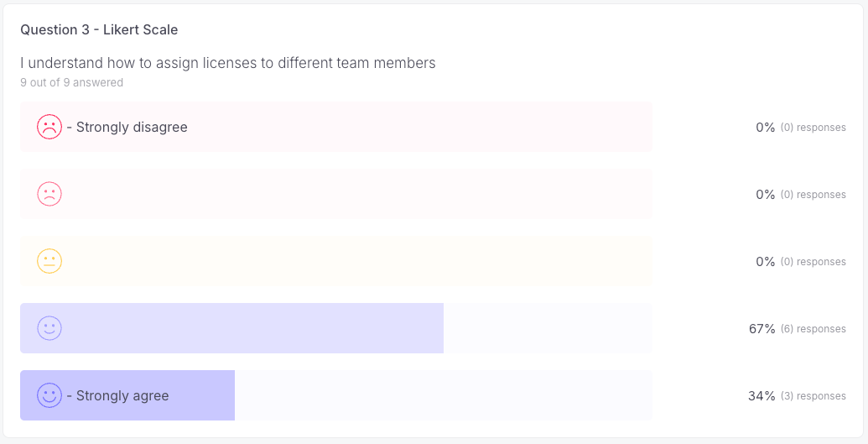Click the 34% filled Strongly agree bar
Viewport: 868px width, 444px height.
tap(127, 395)
